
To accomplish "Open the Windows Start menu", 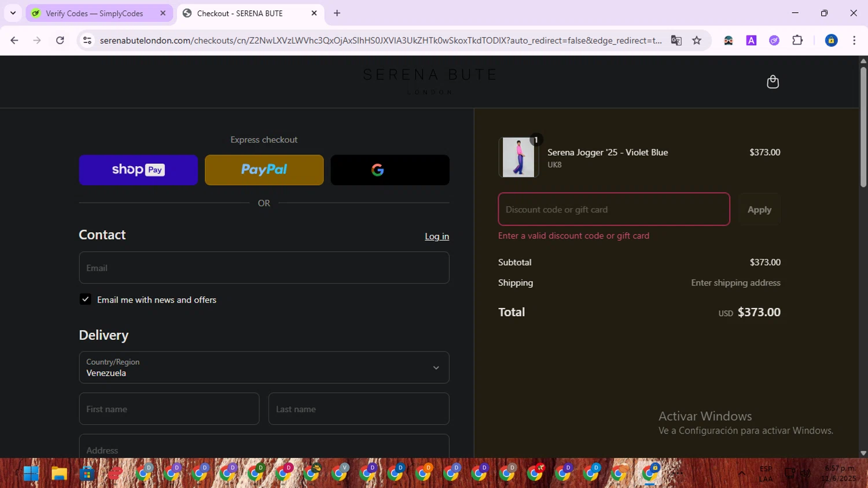I will tap(31, 474).
